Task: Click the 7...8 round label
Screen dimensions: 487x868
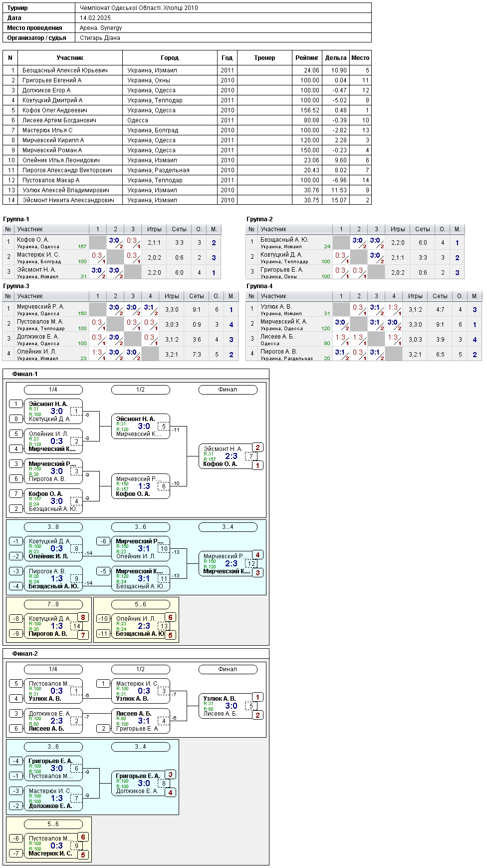Action: (x=53, y=604)
